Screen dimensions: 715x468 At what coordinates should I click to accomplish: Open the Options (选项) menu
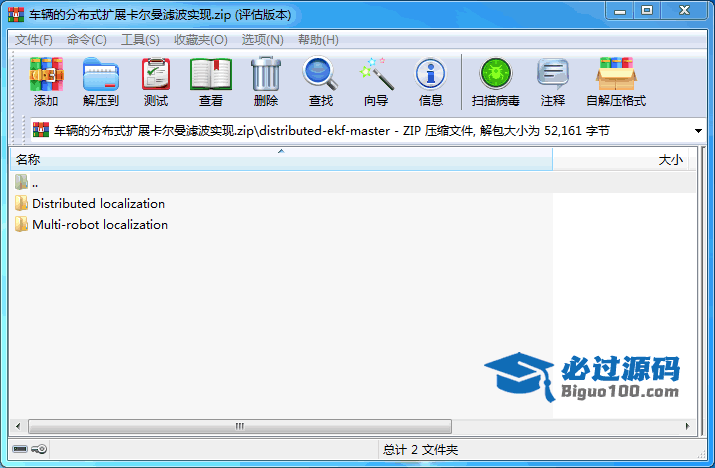click(x=262, y=40)
